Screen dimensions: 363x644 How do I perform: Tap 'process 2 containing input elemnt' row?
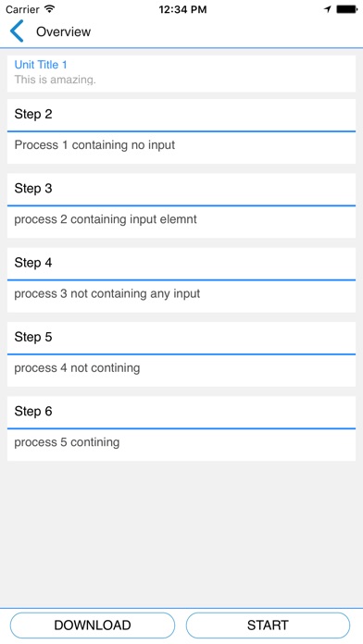tap(181, 222)
